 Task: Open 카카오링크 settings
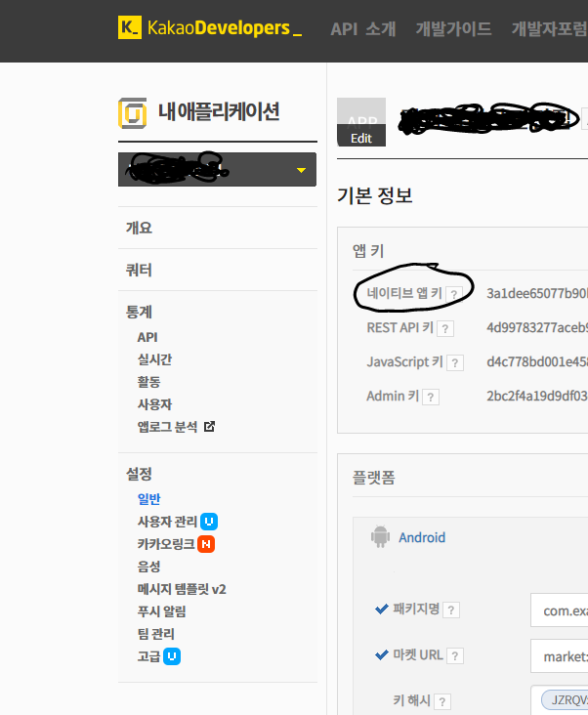coord(166,543)
